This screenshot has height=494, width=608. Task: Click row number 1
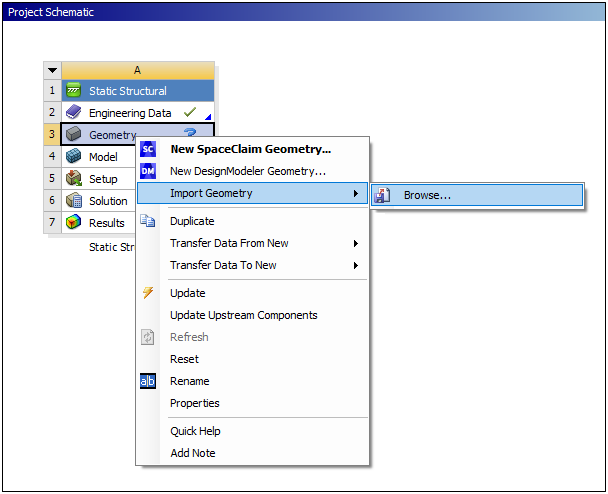(x=52, y=90)
